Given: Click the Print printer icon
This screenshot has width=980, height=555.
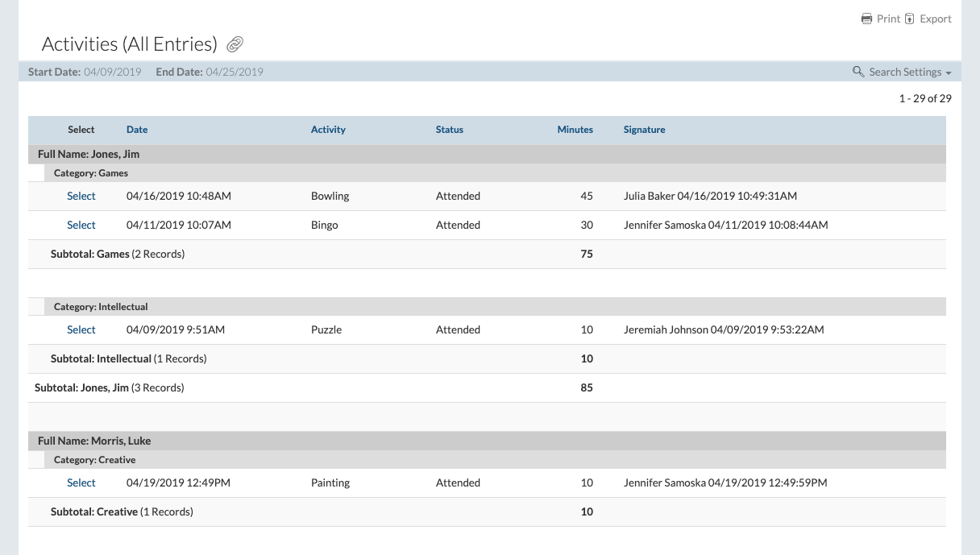Looking at the screenshot, I should tap(866, 19).
